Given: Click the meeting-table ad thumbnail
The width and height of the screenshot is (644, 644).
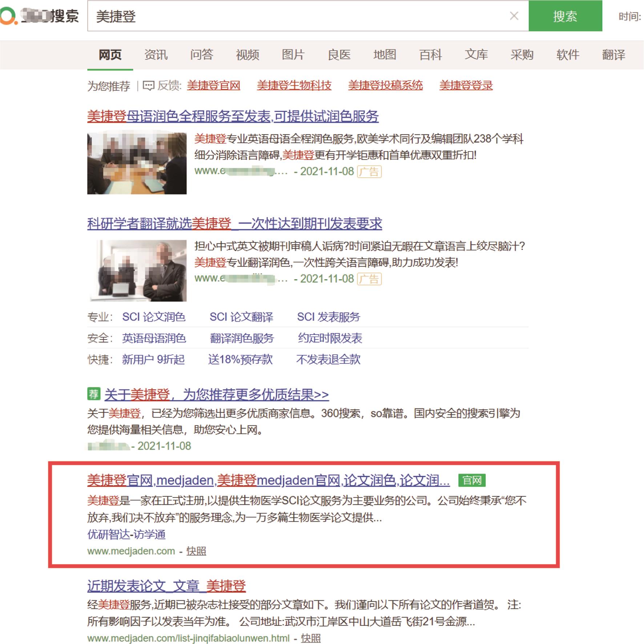Looking at the screenshot, I should point(137,163).
